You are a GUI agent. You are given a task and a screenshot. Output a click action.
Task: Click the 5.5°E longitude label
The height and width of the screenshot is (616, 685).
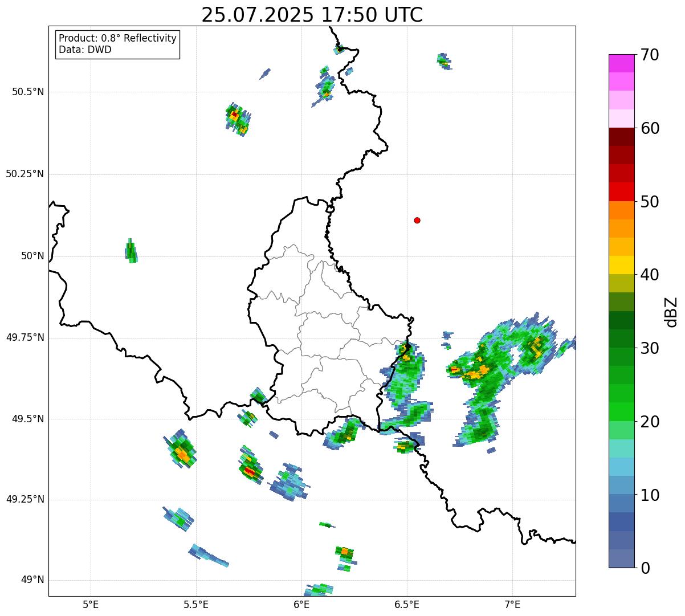(x=196, y=604)
